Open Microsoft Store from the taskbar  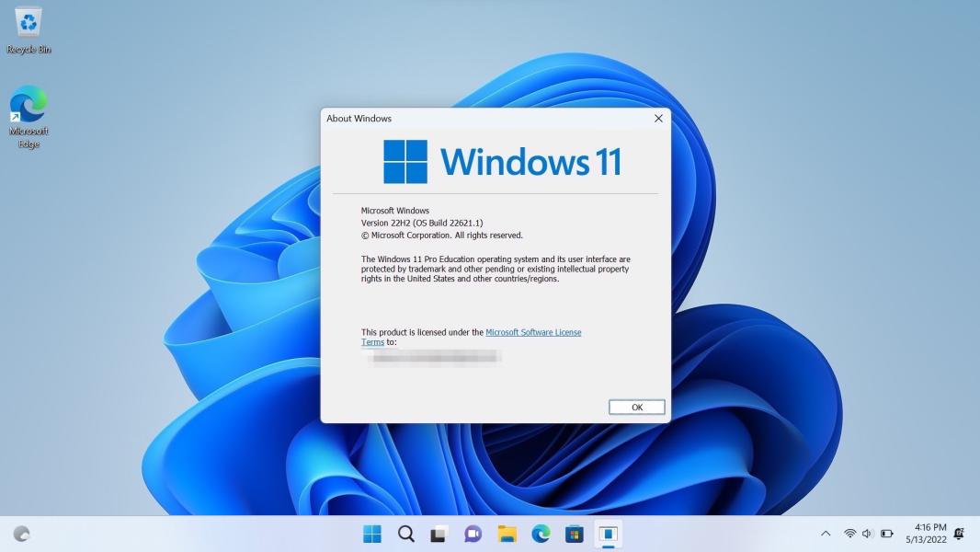575,534
